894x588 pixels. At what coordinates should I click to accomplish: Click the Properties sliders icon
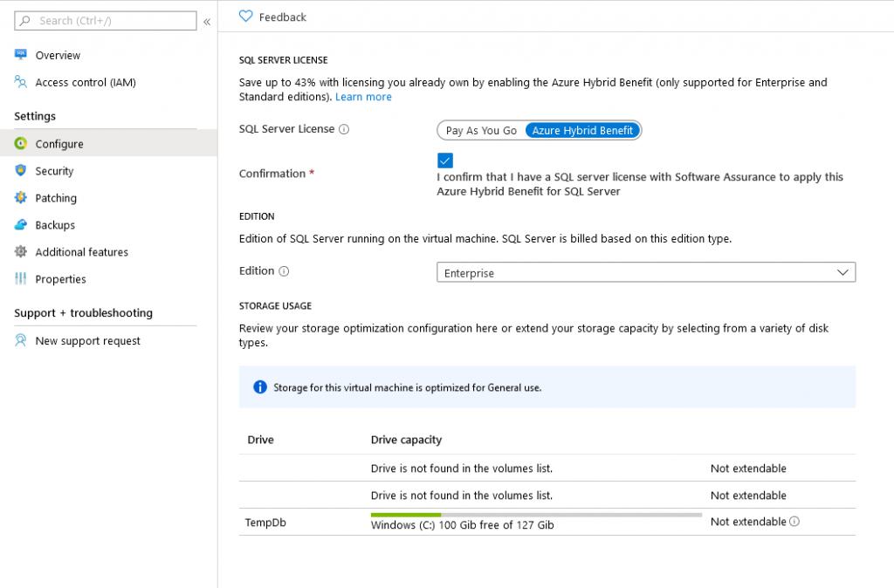21,278
